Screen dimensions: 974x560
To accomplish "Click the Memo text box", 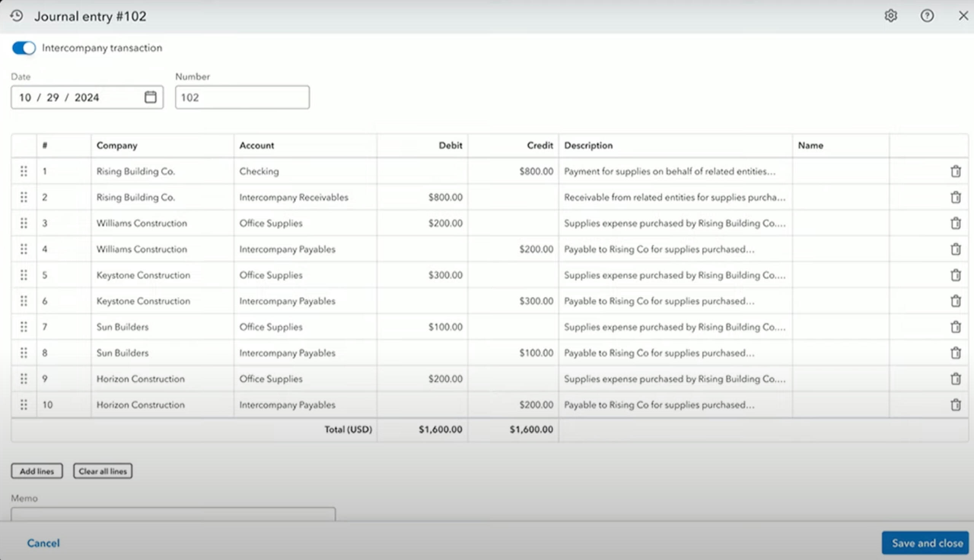I will point(173,514).
